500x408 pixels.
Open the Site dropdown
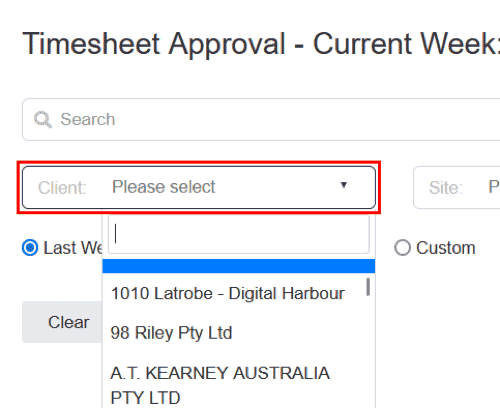457,187
